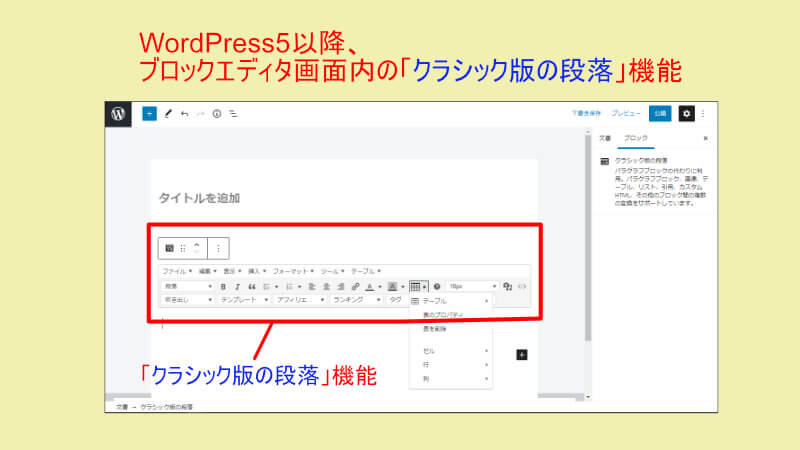800x450 pixels.
Task: Align text left
Action: (312, 287)
